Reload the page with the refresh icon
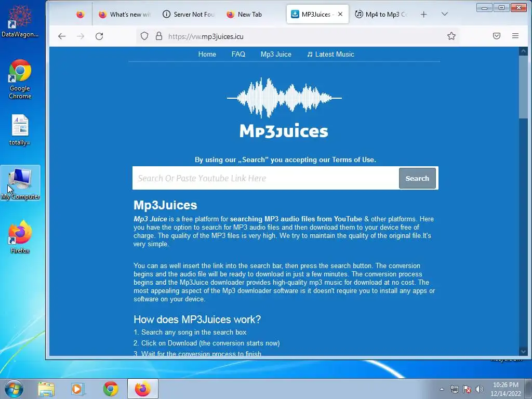The height and width of the screenshot is (399, 532). coord(99,36)
